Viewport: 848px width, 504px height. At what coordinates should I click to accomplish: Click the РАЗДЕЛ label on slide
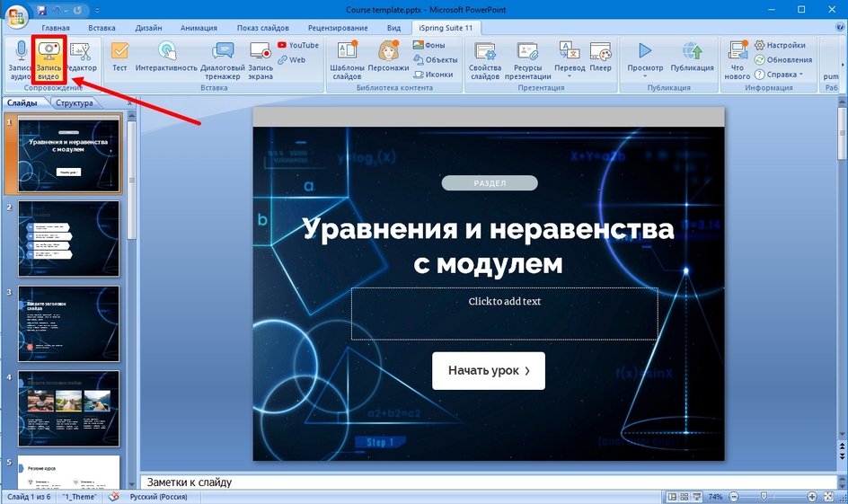(490, 183)
